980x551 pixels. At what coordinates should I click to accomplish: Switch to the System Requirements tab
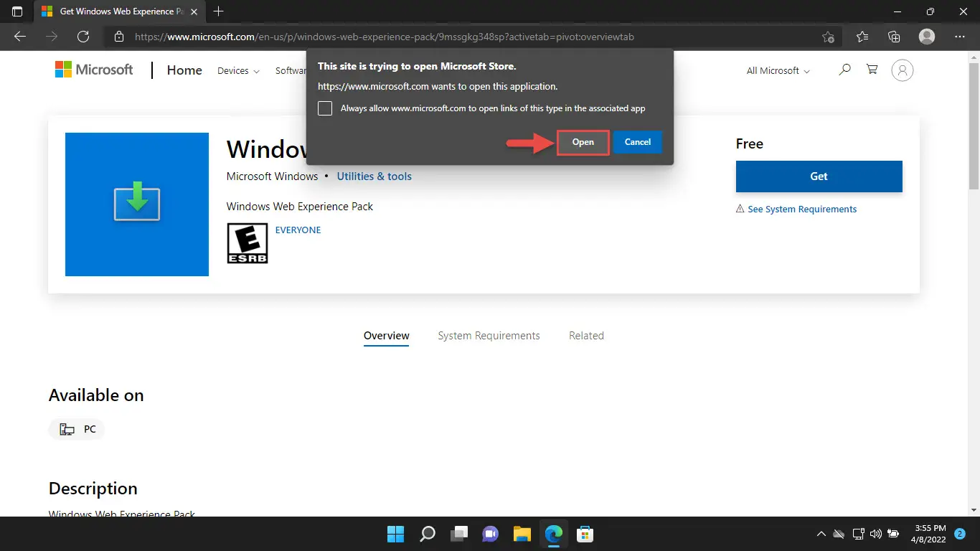[x=489, y=336]
